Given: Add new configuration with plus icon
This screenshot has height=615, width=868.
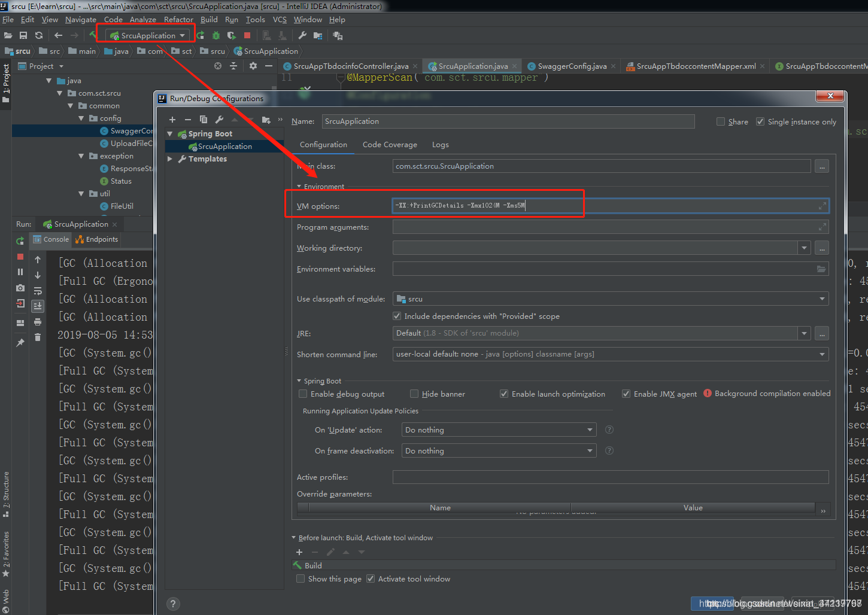Looking at the screenshot, I should click(x=172, y=120).
